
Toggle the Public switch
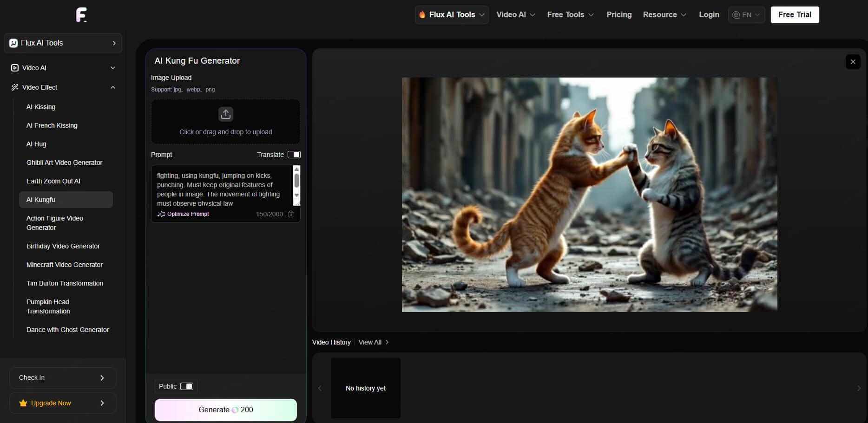click(x=187, y=386)
